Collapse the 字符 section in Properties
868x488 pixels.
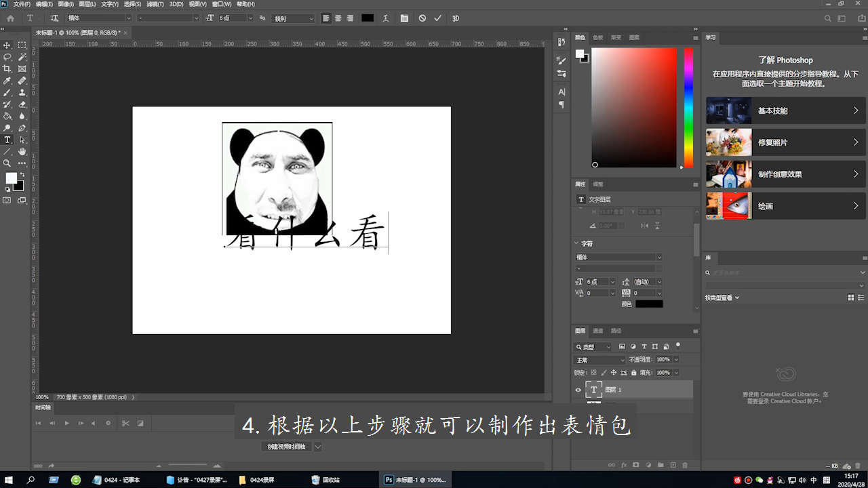[x=578, y=243]
